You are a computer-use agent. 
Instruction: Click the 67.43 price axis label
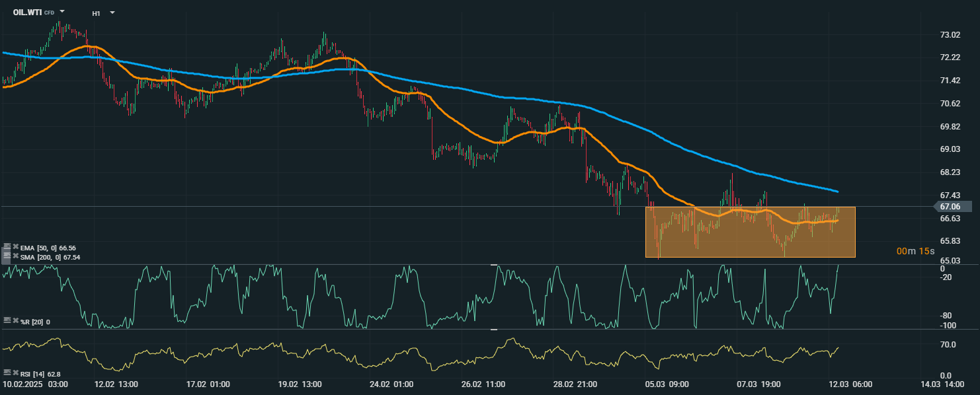(x=950, y=195)
